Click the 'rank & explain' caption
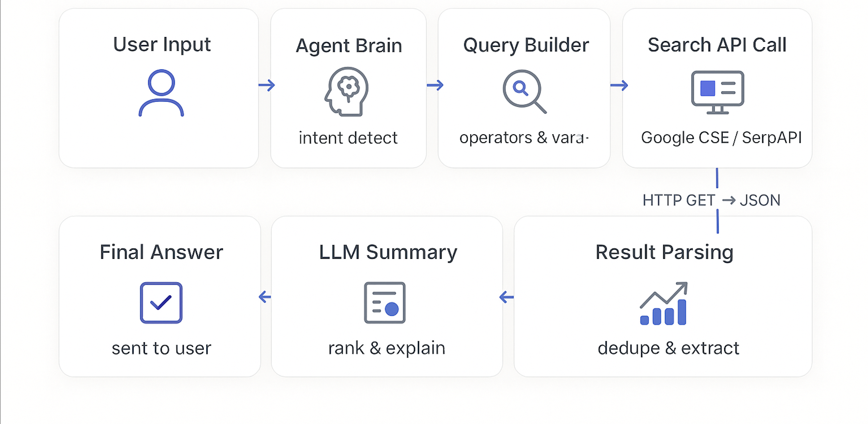Image resolution: width=868 pixels, height=424 pixels. coord(387,348)
